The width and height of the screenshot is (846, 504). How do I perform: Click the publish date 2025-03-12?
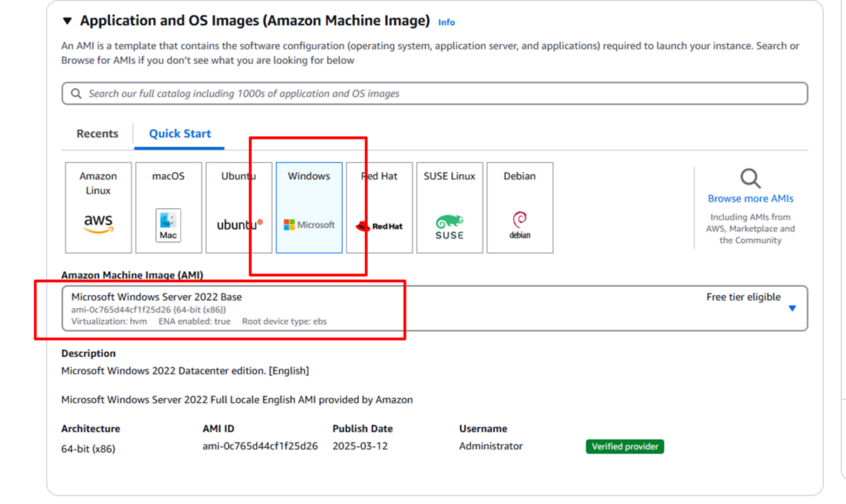(360, 445)
